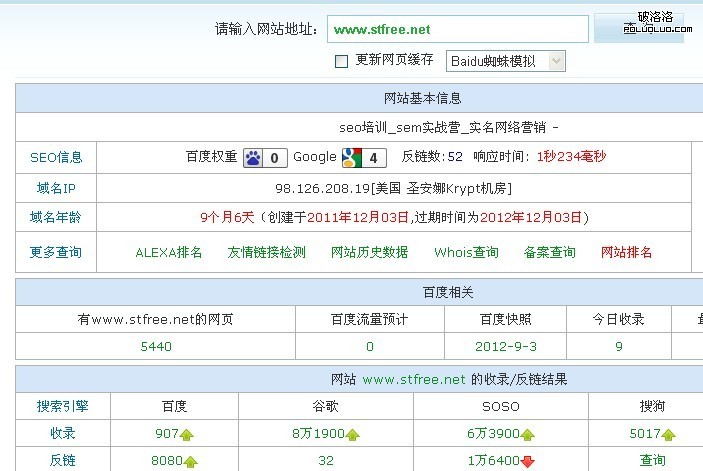Click the Sogou 查询 backlink link
703x471 pixels.
pos(652,461)
